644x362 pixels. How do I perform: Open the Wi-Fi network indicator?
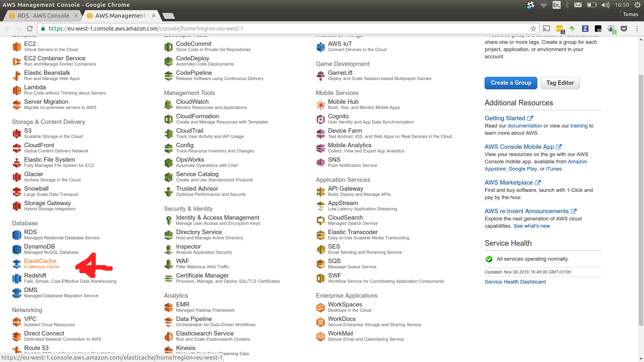[x=543, y=5]
